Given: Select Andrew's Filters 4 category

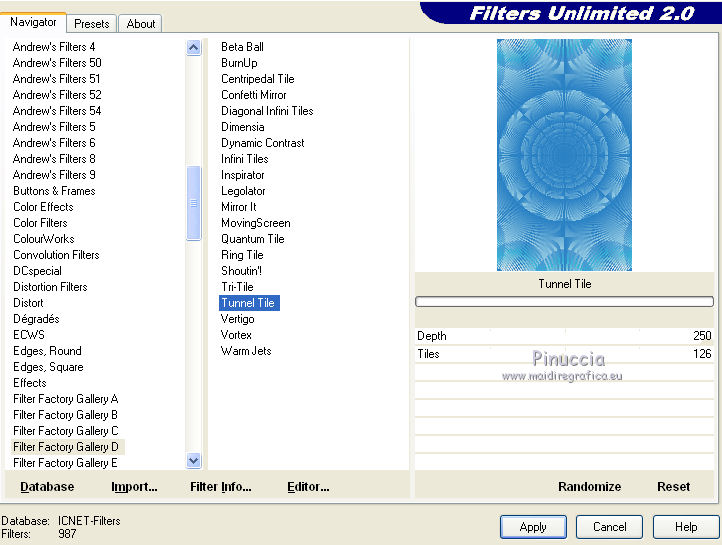Looking at the screenshot, I should (54, 47).
